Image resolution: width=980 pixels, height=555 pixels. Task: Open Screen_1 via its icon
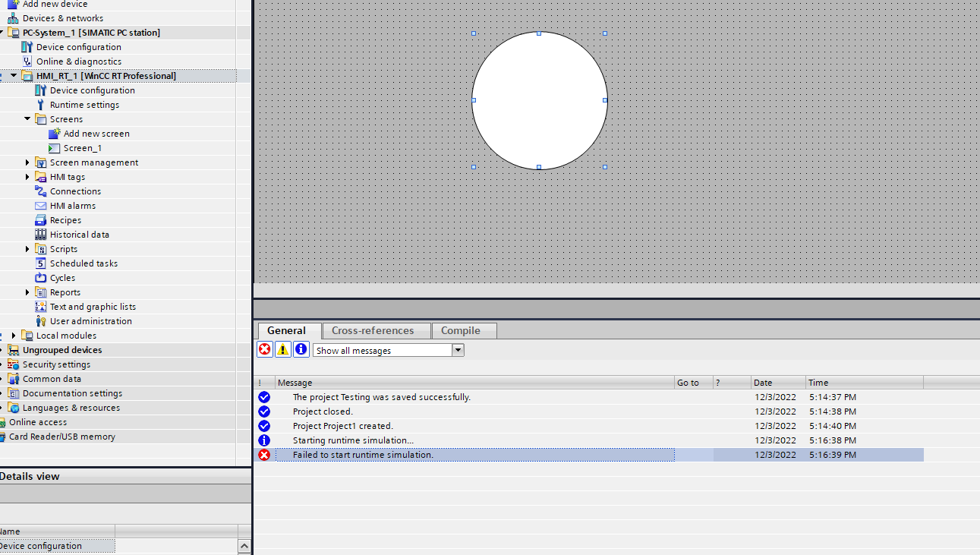pyautogui.click(x=55, y=148)
